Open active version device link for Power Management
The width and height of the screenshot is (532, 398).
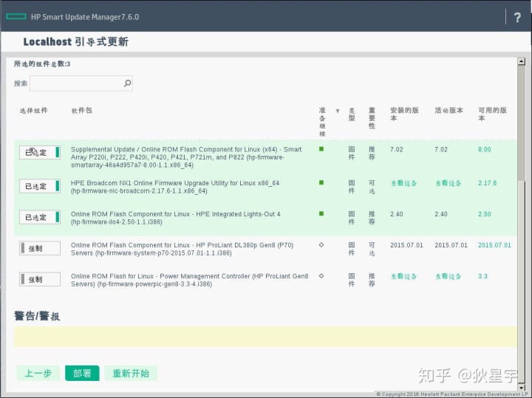[449, 276]
